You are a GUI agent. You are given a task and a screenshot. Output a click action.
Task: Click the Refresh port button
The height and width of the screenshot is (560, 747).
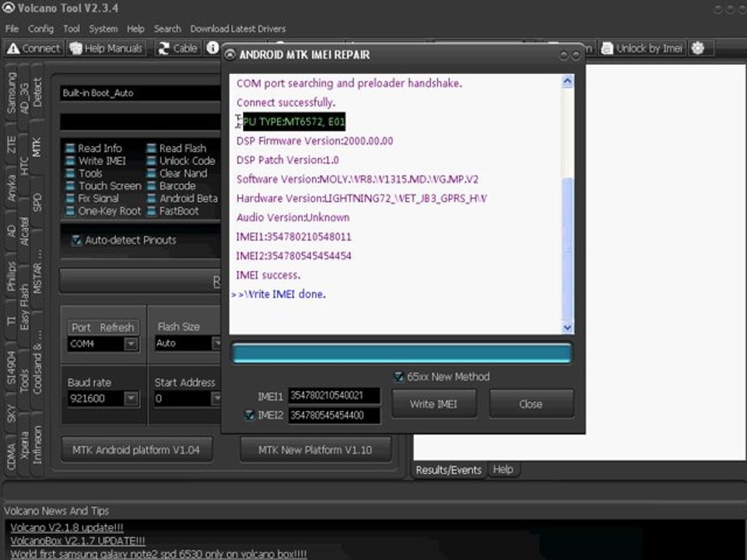point(117,327)
